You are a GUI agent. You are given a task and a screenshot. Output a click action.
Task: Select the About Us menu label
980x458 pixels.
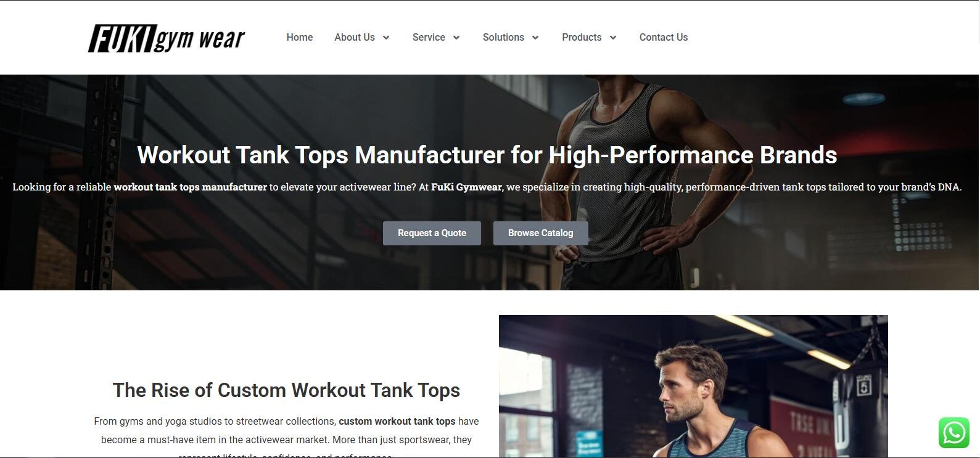(355, 38)
